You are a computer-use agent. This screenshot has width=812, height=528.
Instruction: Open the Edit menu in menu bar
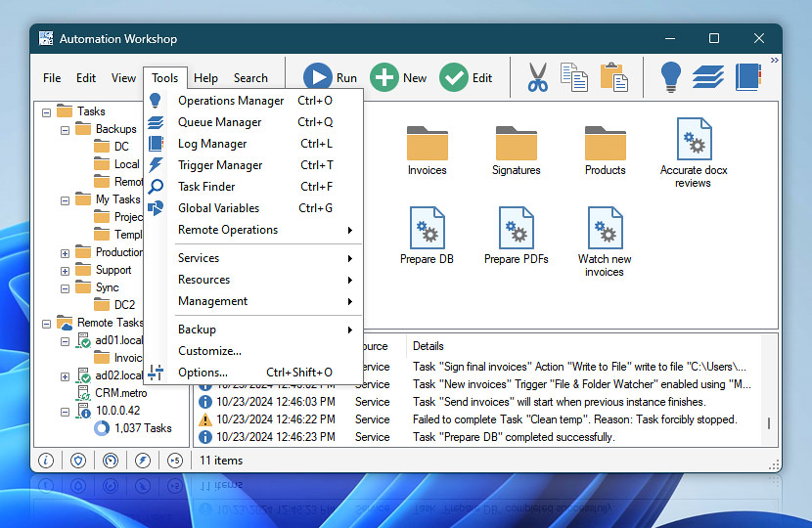click(x=86, y=78)
